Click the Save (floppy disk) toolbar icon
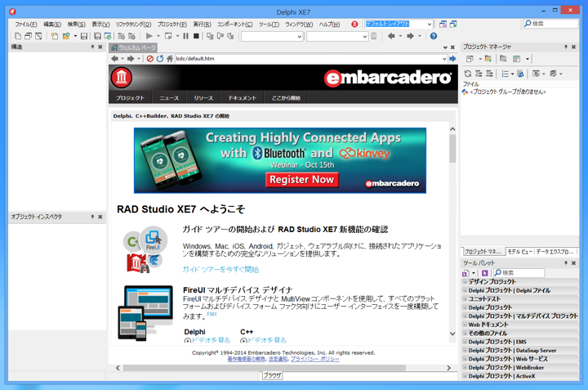This screenshot has height=390, width=588. [84, 36]
